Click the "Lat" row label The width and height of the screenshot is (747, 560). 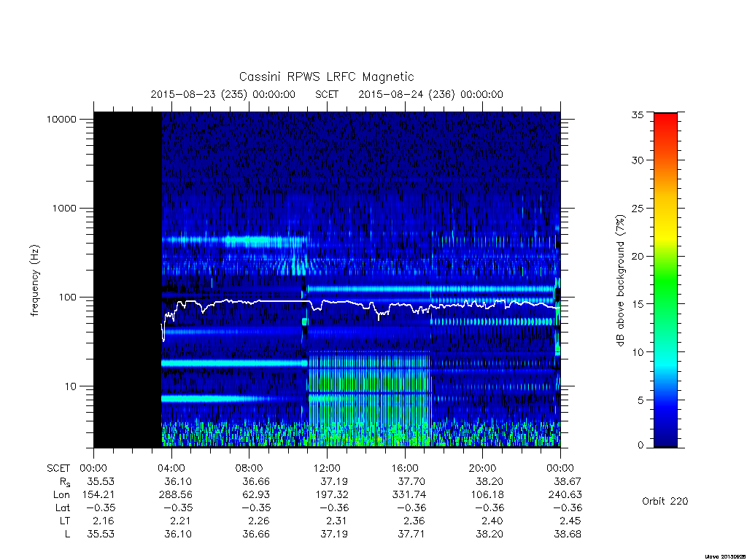[62, 507]
